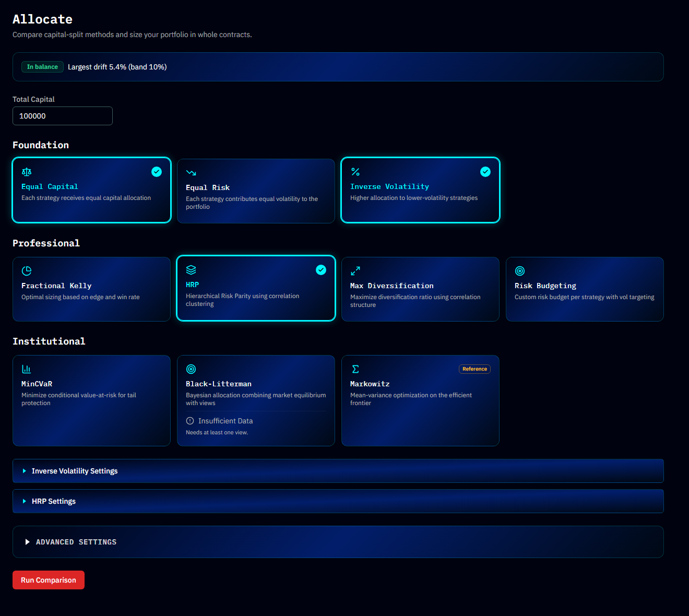Click into the Total Capital input field

click(x=63, y=116)
